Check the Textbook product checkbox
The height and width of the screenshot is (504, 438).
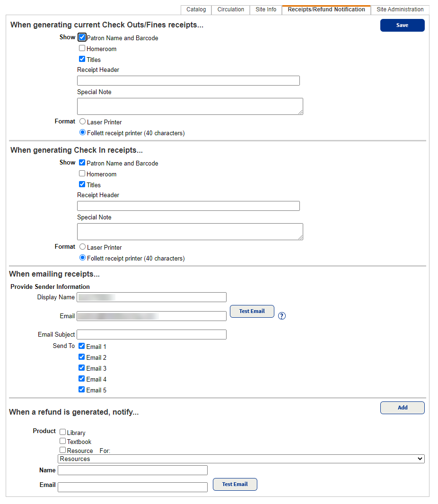point(62,441)
